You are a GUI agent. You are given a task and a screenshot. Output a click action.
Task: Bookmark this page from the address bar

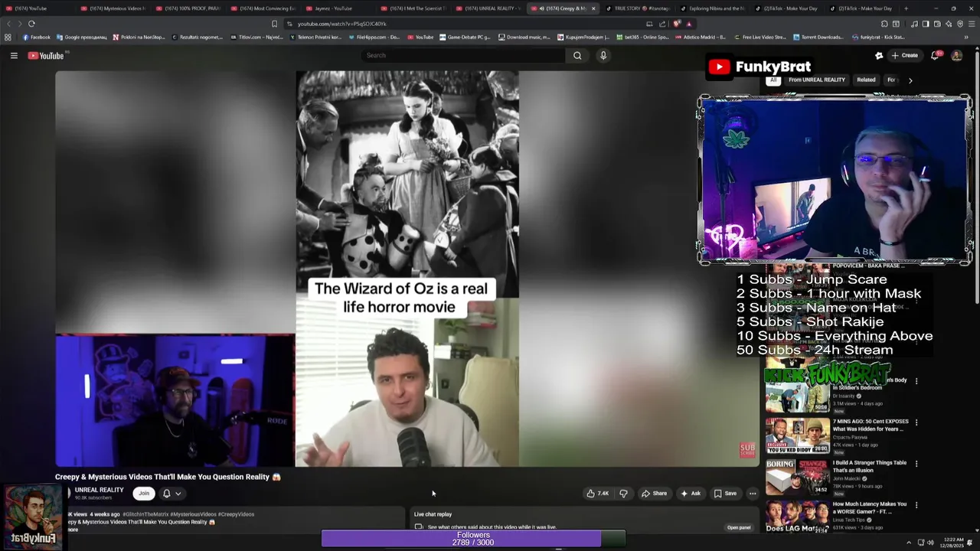pyautogui.click(x=274, y=24)
